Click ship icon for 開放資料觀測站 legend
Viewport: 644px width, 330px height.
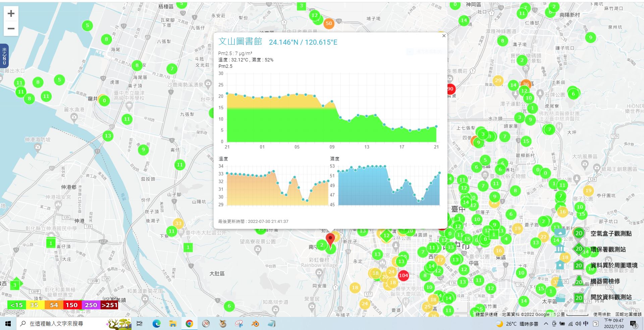(x=560, y=298)
